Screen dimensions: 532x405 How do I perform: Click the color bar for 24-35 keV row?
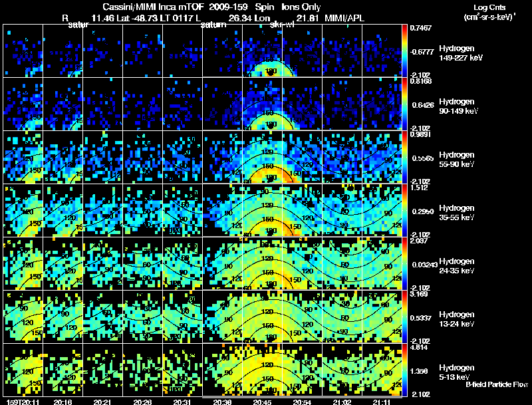404,264
